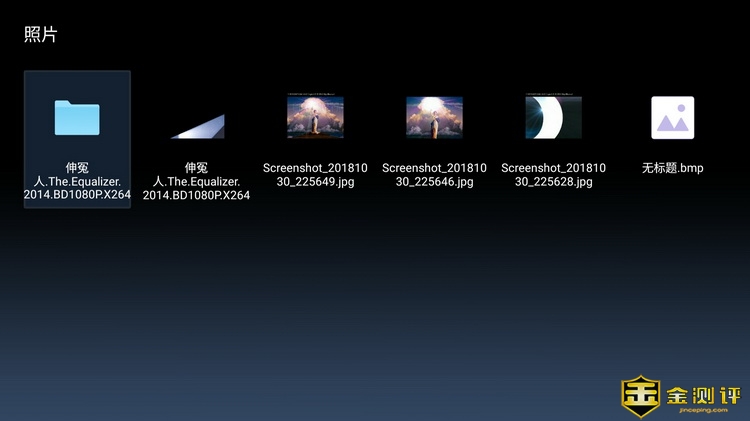Click the 2014.BD1080P.X264 line under the folder

pos(77,195)
